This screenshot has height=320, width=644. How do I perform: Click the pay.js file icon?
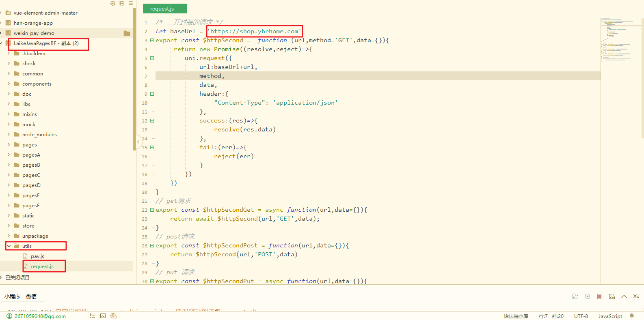25,256
